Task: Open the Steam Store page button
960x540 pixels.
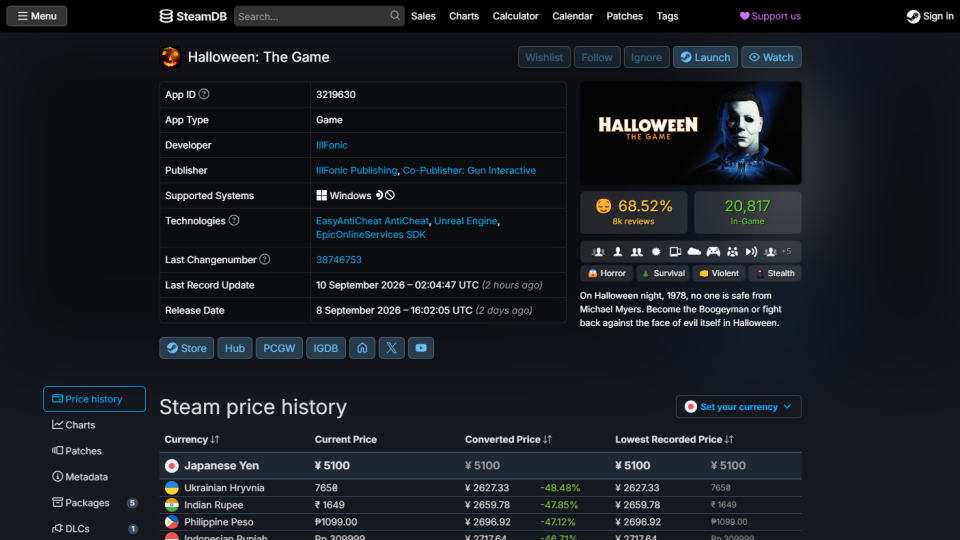Action: (x=187, y=348)
